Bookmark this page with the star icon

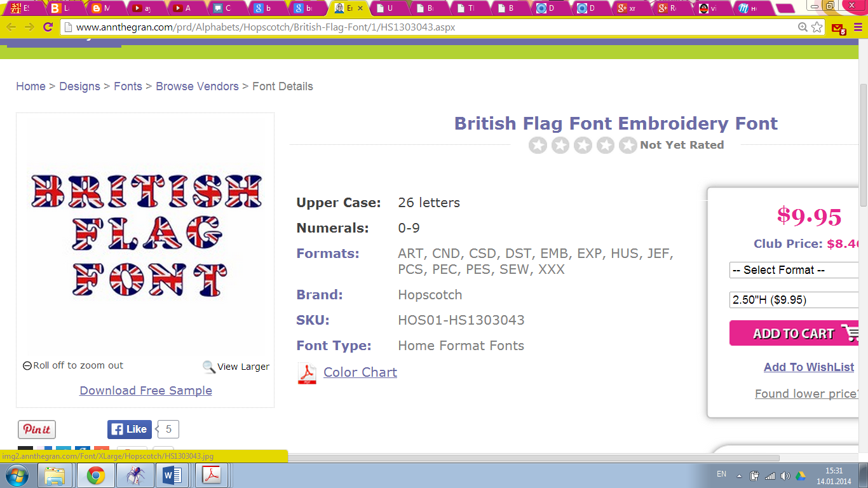point(817,27)
